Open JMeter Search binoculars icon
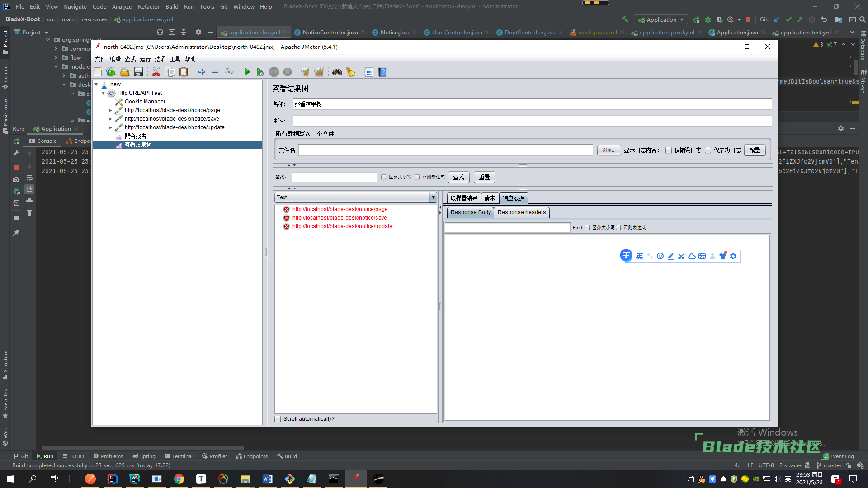Image resolution: width=868 pixels, height=488 pixels. (337, 72)
